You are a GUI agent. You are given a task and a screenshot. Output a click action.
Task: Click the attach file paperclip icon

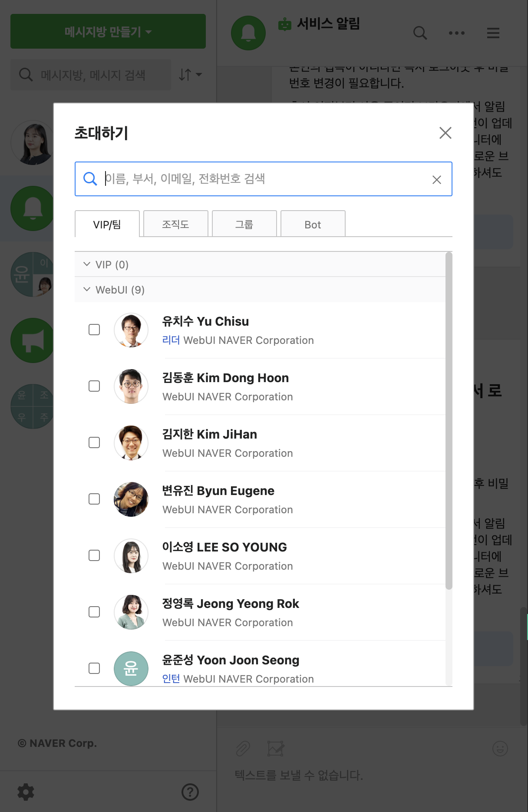pyautogui.click(x=243, y=749)
